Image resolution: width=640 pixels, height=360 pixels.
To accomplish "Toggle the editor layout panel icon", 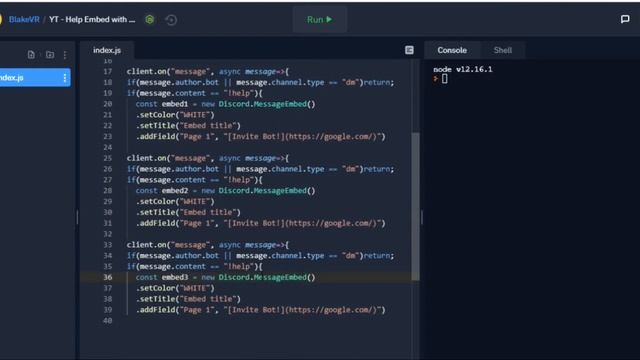I will [x=409, y=50].
